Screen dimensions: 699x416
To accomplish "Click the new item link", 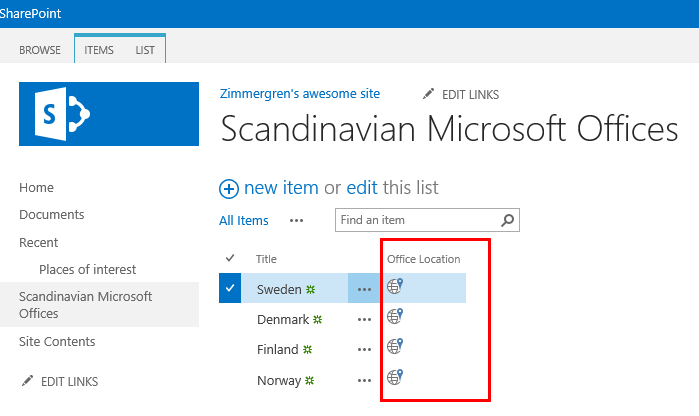I will click(x=281, y=188).
